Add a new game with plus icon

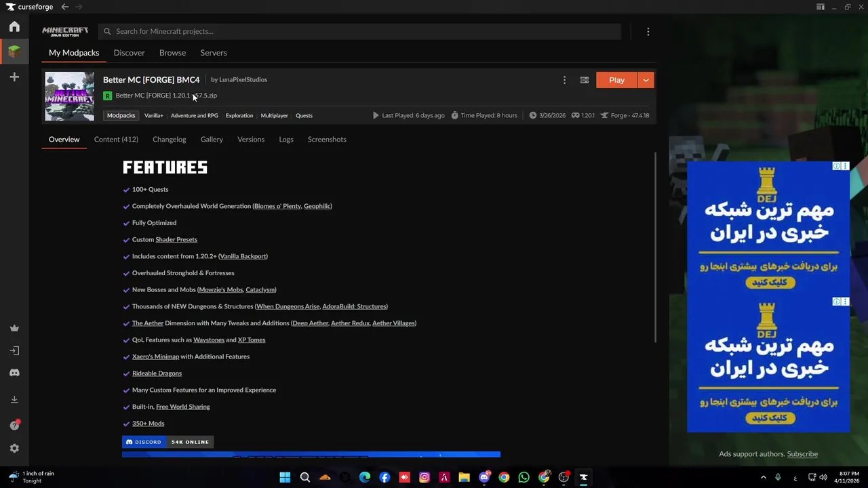[x=14, y=77]
